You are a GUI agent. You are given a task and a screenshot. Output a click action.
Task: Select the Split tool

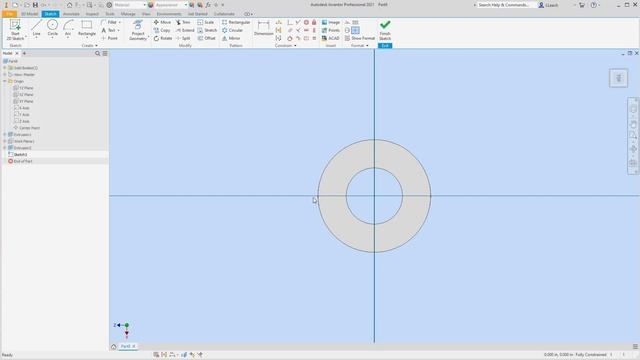[183, 38]
